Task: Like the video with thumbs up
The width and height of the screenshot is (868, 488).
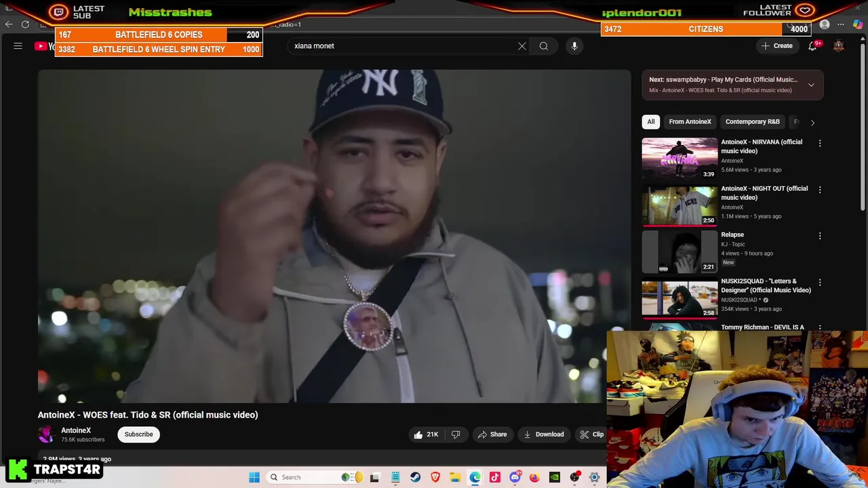Action: coord(427,434)
